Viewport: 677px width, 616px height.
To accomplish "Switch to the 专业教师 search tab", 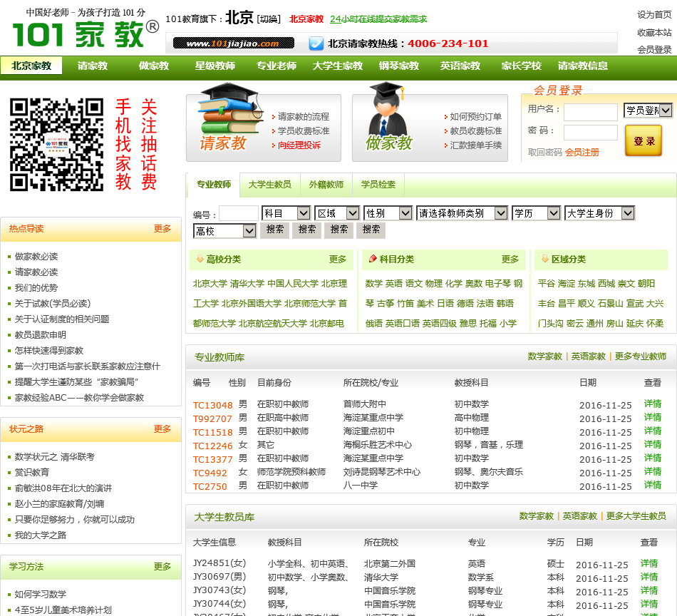I will [214, 185].
